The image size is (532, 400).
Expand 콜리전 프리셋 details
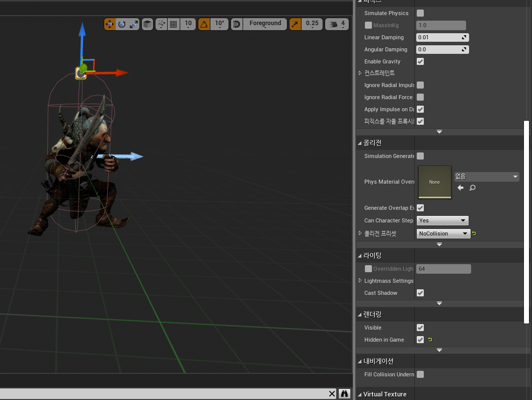360,233
